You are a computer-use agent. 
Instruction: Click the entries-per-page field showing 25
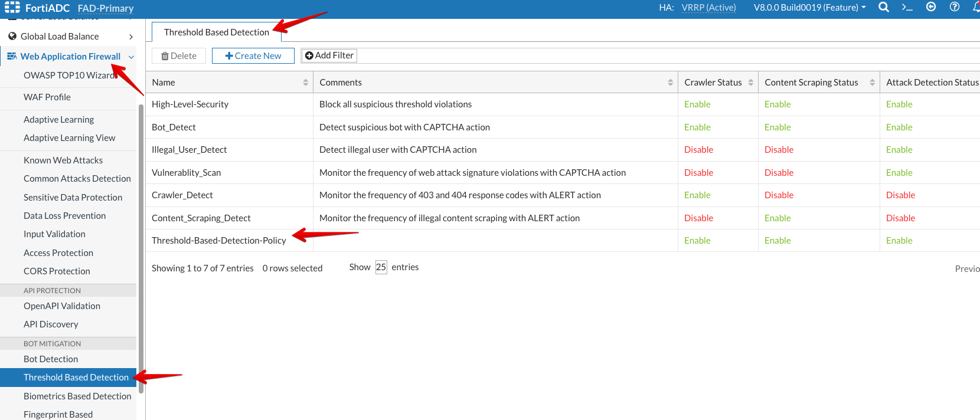381,267
